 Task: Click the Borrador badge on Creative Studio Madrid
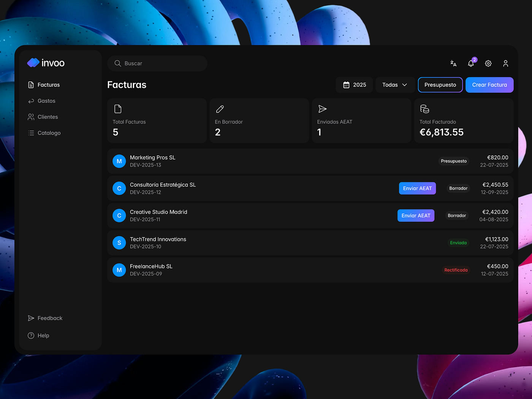click(457, 215)
